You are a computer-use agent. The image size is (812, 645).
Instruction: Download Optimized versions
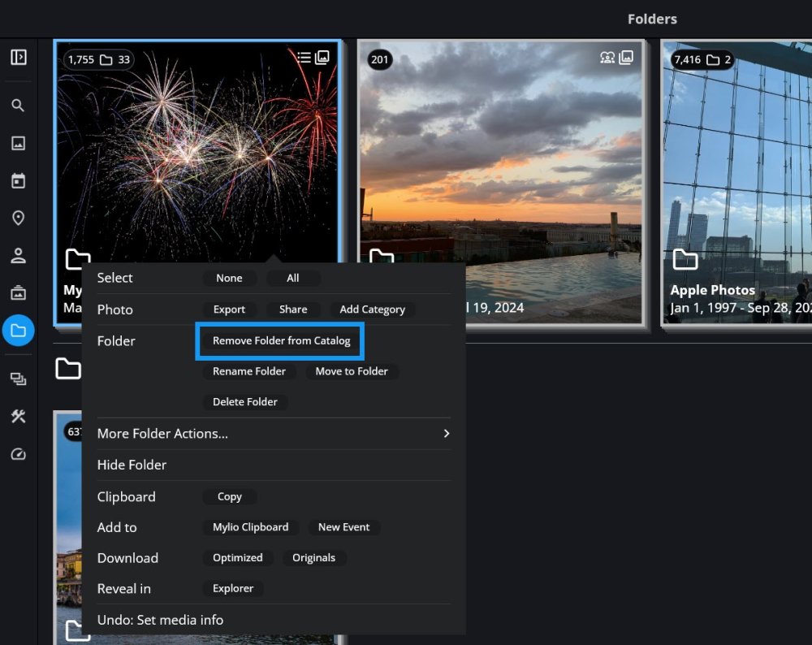click(x=238, y=558)
